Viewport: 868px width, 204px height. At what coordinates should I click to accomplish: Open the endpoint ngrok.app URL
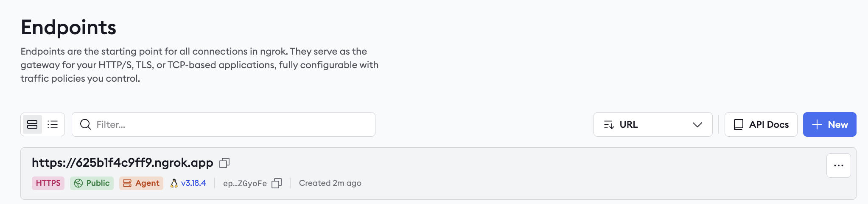pos(123,163)
